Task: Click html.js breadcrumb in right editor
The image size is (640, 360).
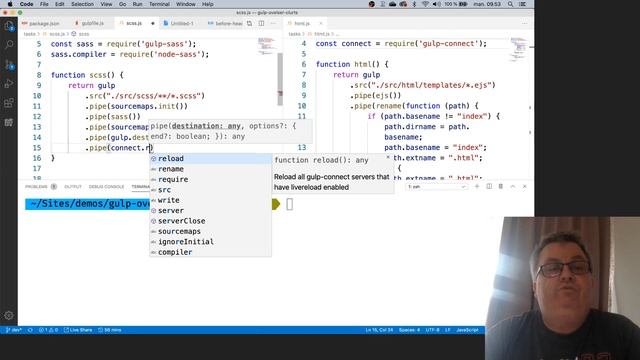Action: tap(322, 34)
